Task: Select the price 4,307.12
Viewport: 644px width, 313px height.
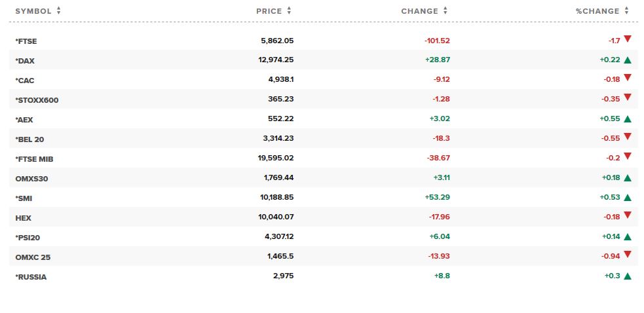Action: (x=279, y=236)
